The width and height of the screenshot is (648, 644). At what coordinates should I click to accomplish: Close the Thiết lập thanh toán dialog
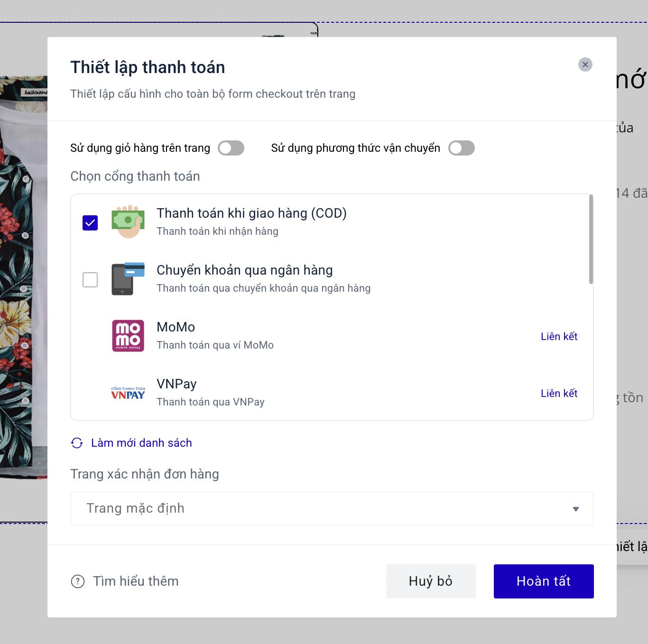(585, 64)
